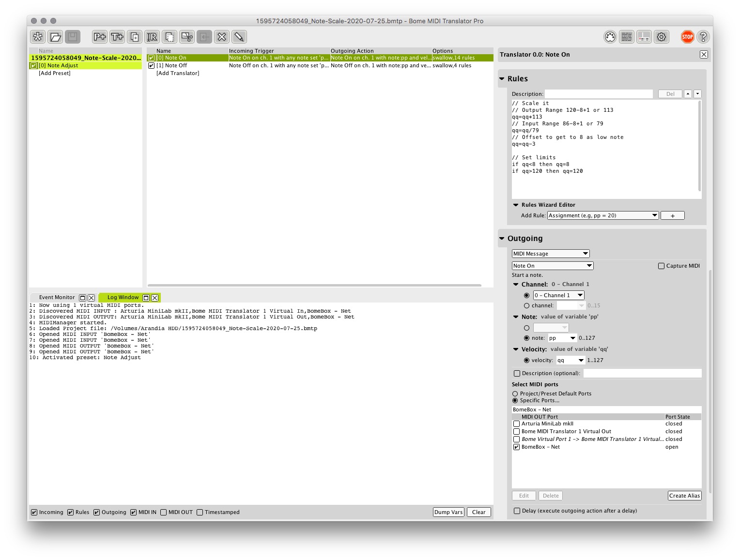Move rule up with the up arrow

[688, 94]
